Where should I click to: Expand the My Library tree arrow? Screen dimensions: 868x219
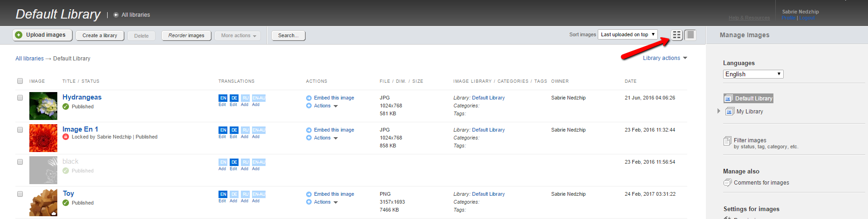coord(719,111)
